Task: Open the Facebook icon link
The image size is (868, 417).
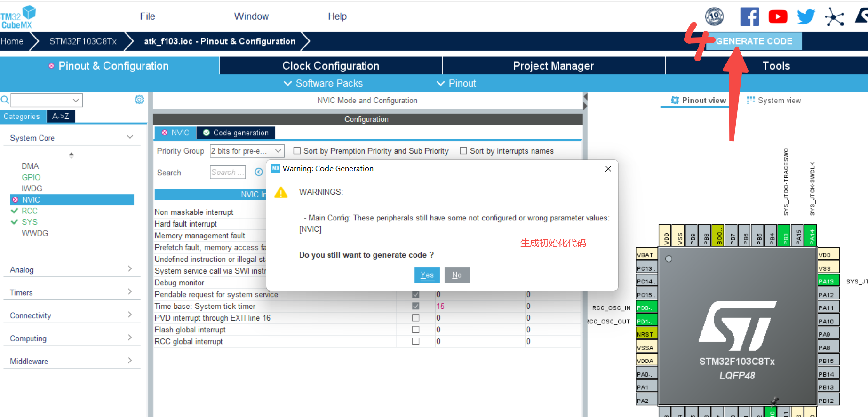Action: coord(749,17)
